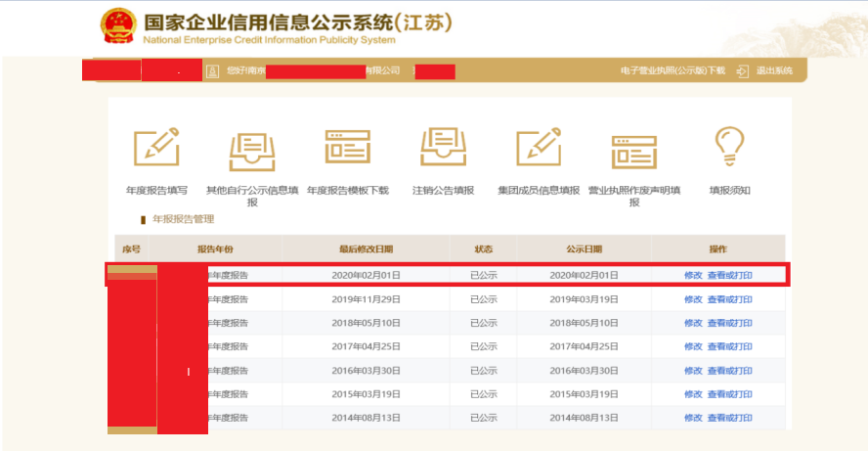The image size is (868, 451).
Task: Click 查看或打印 for 2014年08月13日 report
Action: click(x=729, y=418)
